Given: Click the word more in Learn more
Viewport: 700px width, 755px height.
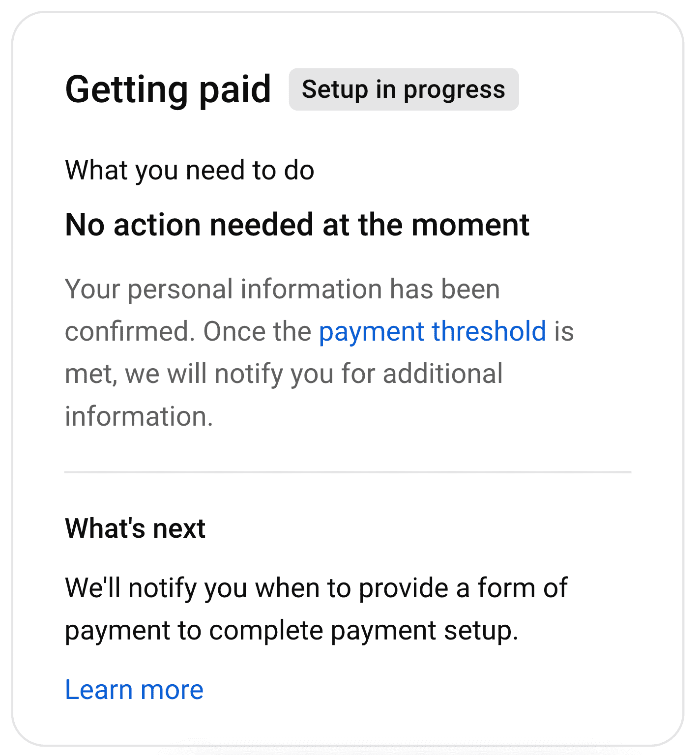Looking at the screenshot, I should pyautogui.click(x=172, y=690).
